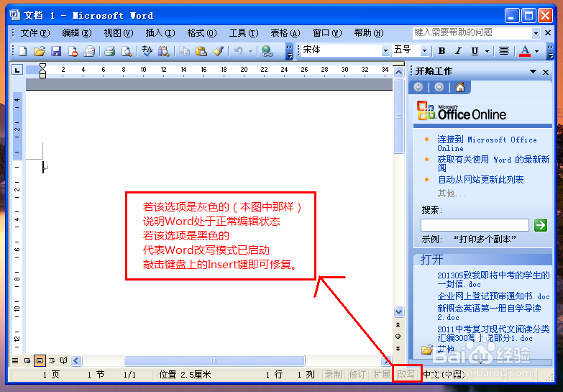Click Select Browse Object circle button
The image size is (563, 392).
pyautogui.click(x=398, y=337)
